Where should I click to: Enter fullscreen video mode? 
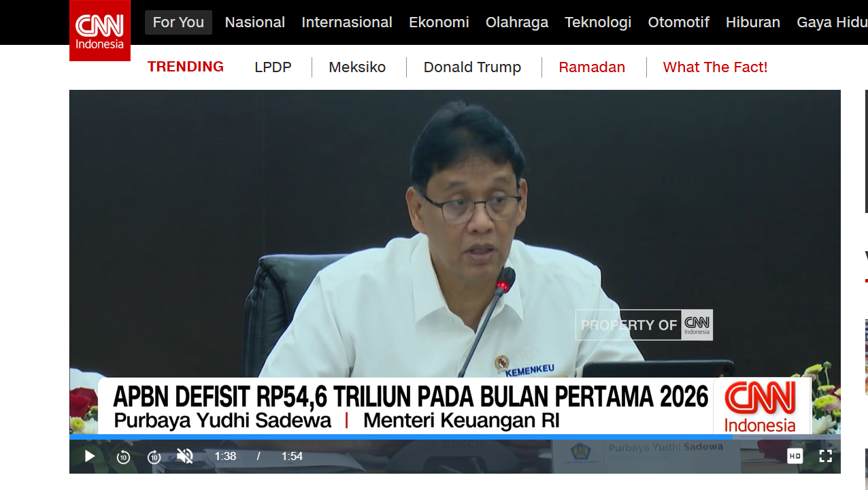[825, 456]
